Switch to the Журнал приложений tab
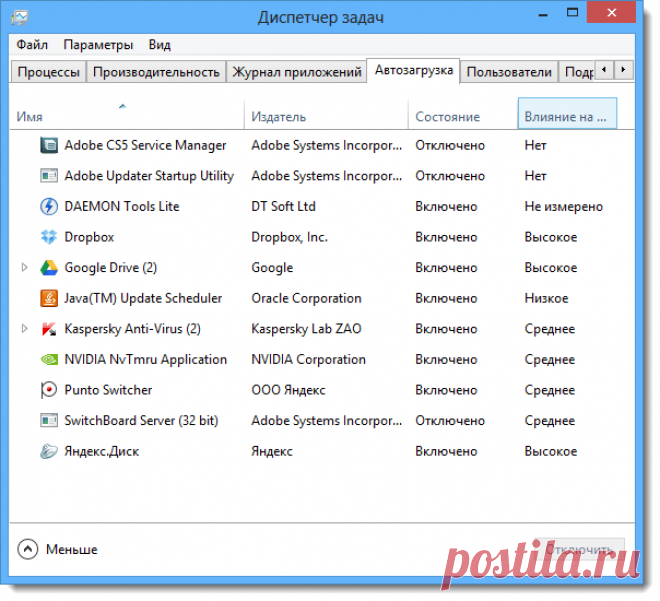660x601 pixels. click(297, 72)
